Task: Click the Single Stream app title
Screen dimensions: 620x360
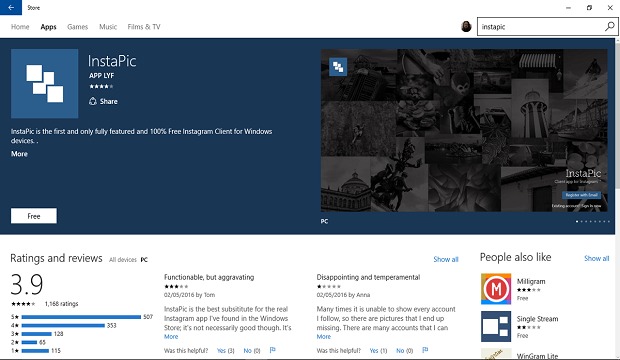Action: 537,319
